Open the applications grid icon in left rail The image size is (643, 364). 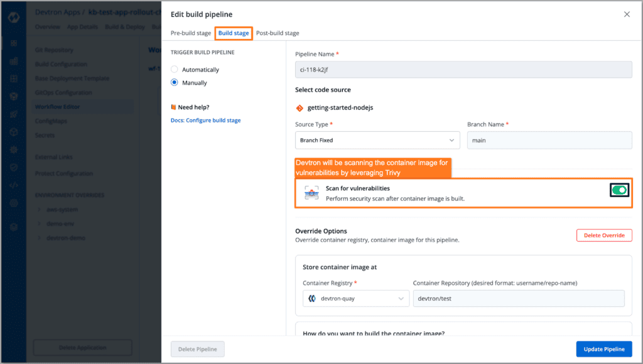14,44
